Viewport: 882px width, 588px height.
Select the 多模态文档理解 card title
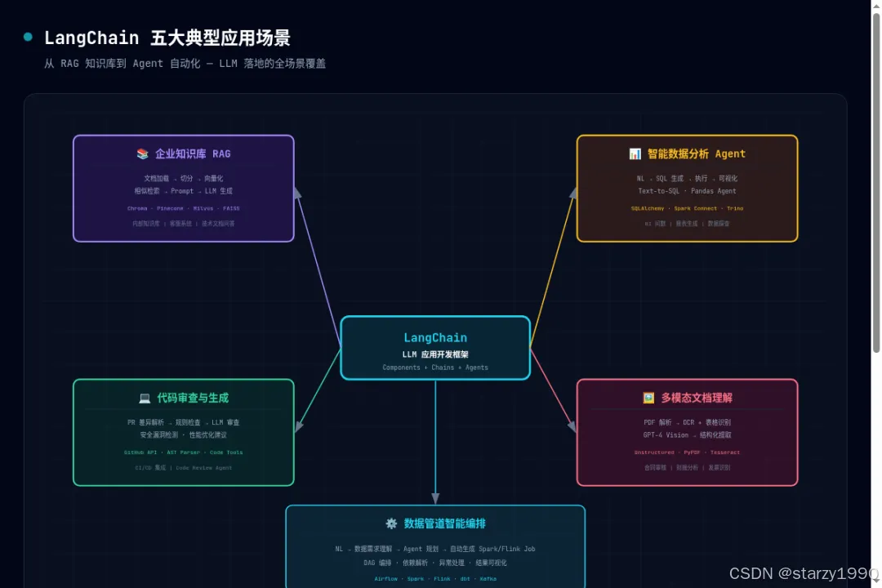pos(697,398)
